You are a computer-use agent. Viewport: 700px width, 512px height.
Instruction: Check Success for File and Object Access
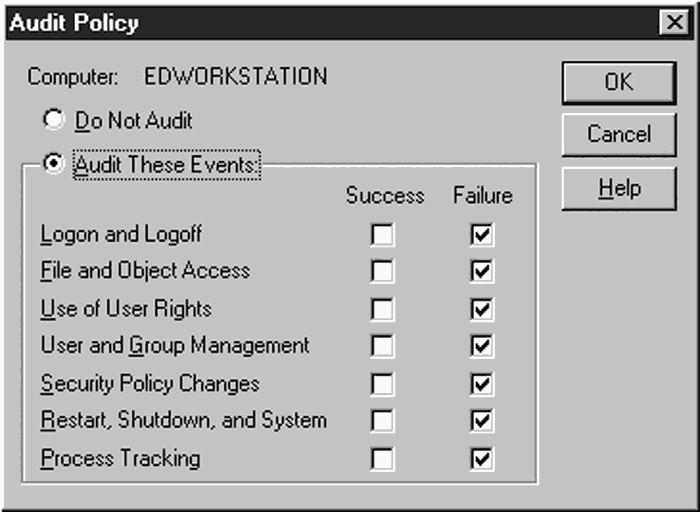tap(383, 271)
